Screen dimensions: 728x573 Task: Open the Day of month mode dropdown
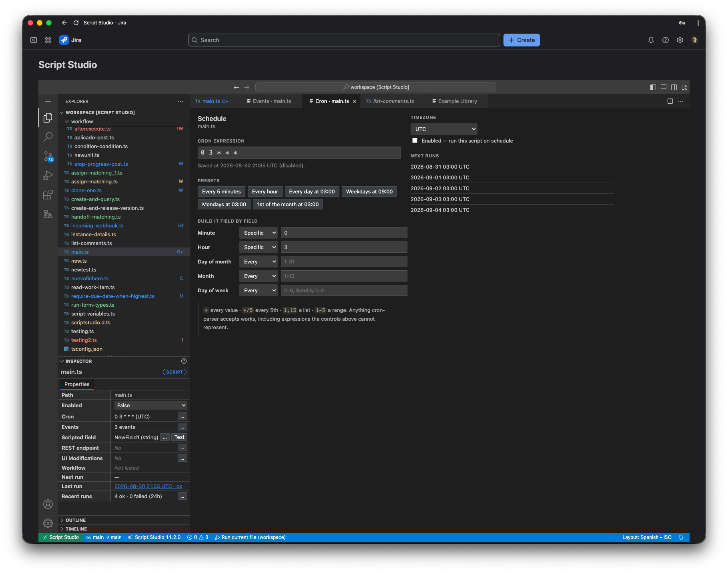pos(259,261)
